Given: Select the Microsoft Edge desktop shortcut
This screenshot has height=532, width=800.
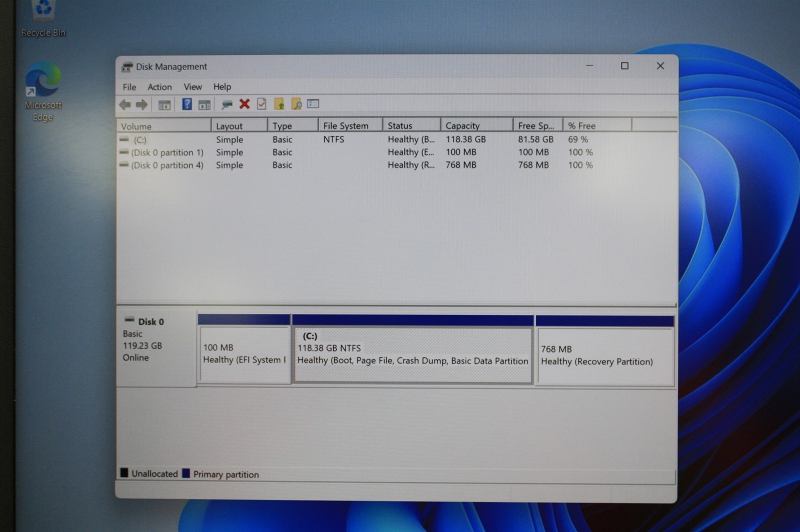Looking at the screenshot, I should [43, 91].
